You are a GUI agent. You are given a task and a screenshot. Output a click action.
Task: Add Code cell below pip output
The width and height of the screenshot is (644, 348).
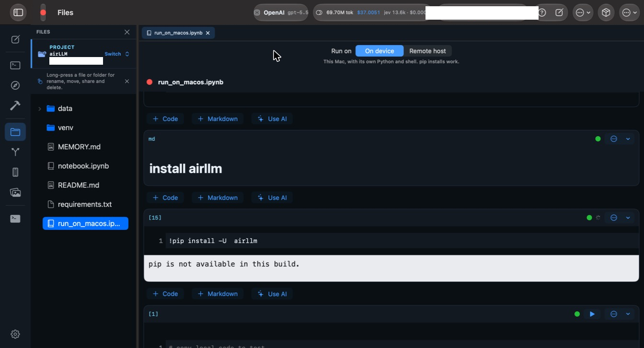165,294
